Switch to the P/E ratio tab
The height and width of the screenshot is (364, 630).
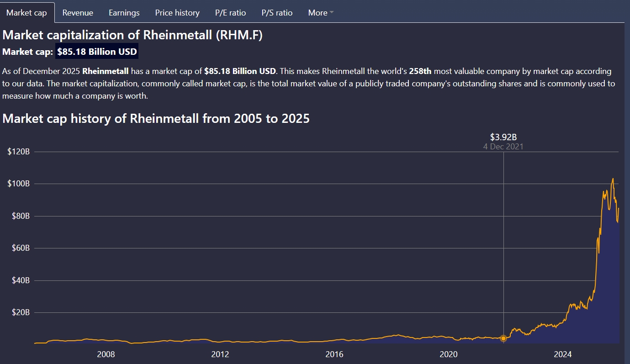tap(231, 13)
